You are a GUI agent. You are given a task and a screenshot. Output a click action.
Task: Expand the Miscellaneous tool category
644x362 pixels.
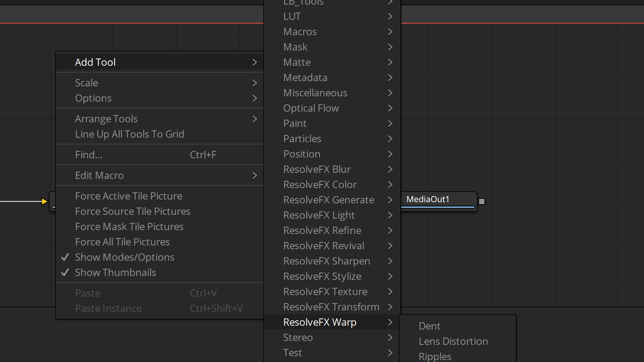point(332,93)
